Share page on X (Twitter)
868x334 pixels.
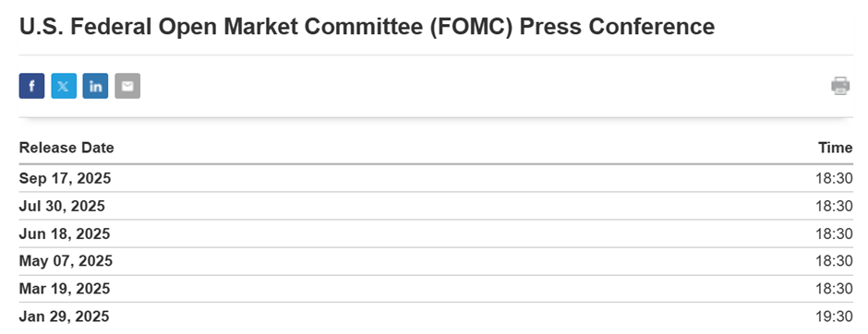coord(64,86)
